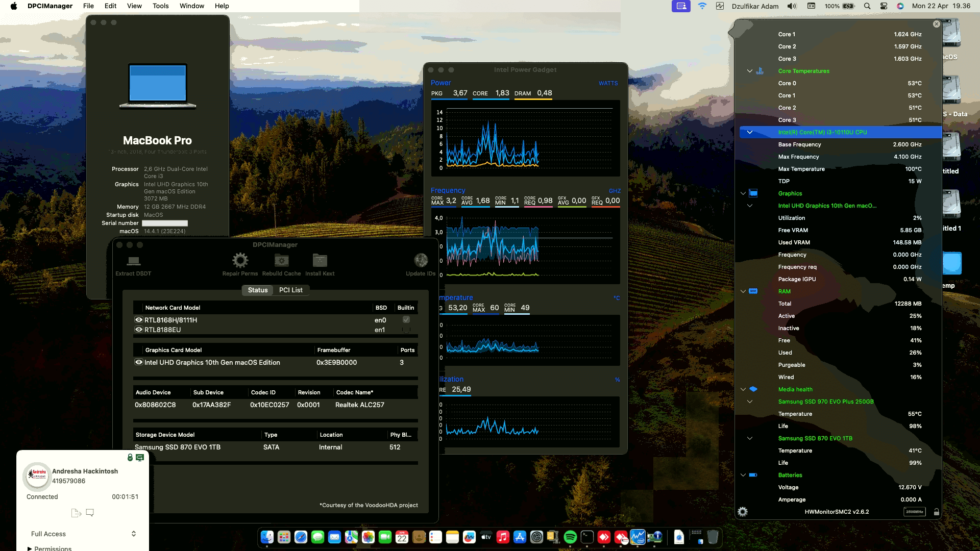The width and height of the screenshot is (980, 551).
Task: Open HWMonitorSMC2 settings gear icon
Action: pyautogui.click(x=743, y=512)
